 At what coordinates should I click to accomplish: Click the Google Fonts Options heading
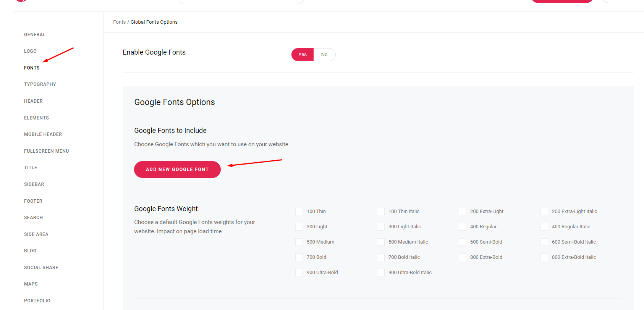tap(175, 102)
